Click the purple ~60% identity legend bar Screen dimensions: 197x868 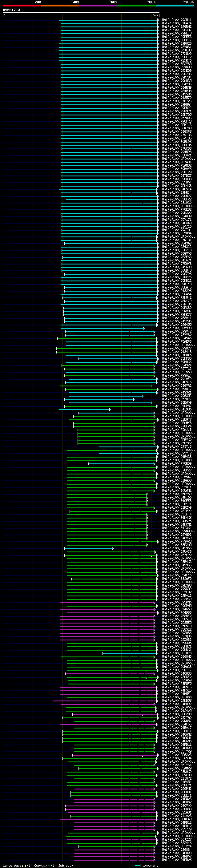(99, 6)
